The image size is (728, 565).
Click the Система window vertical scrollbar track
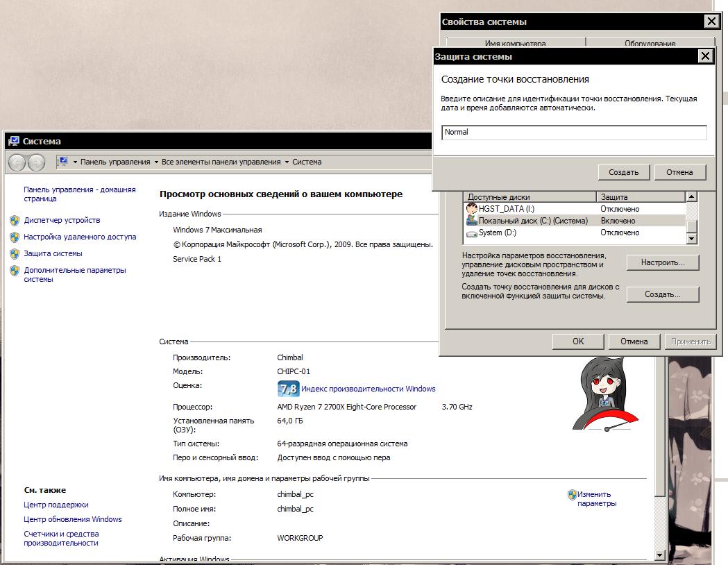[x=660, y=523]
